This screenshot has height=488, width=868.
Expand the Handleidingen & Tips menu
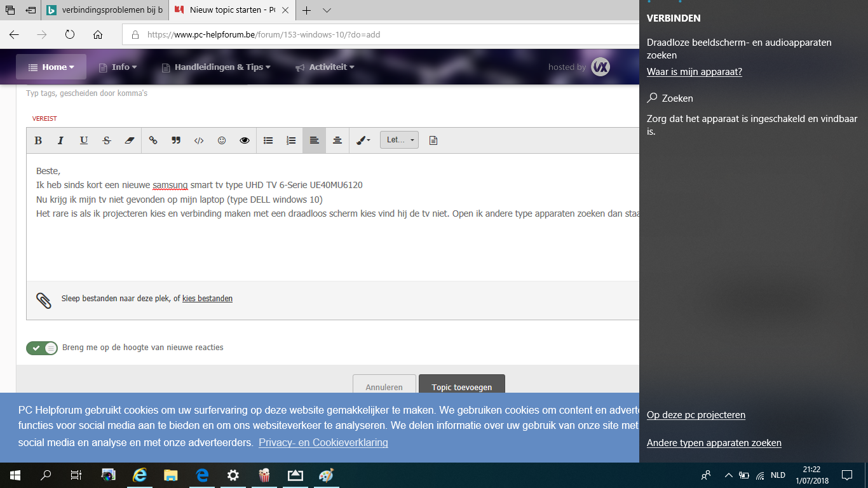tap(216, 67)
